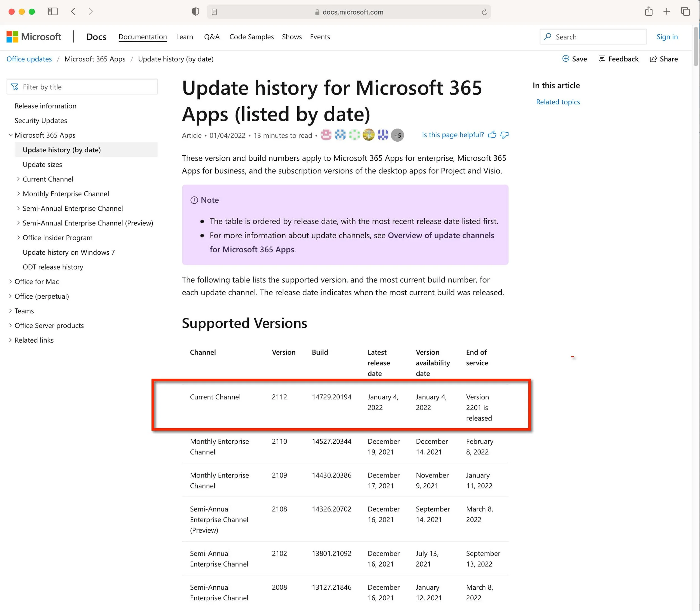Click Sign in link
Screen dimensions: 700x611
667,37
